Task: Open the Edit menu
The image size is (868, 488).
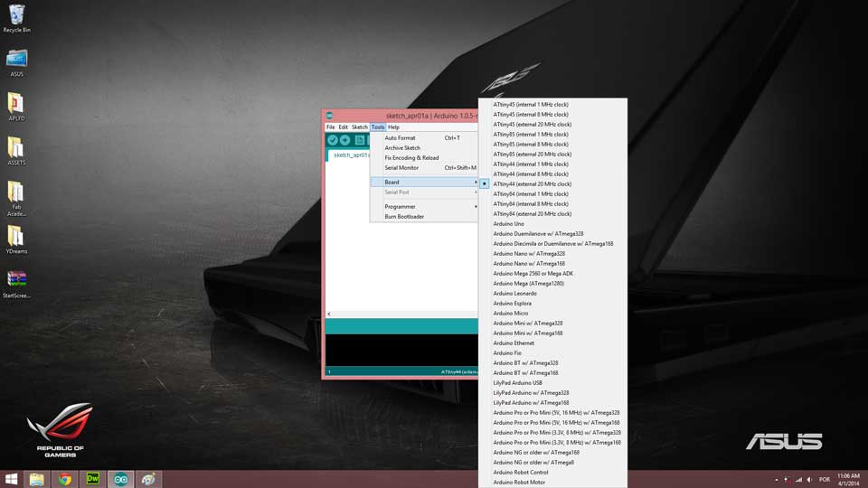Action: click(344, 127)
